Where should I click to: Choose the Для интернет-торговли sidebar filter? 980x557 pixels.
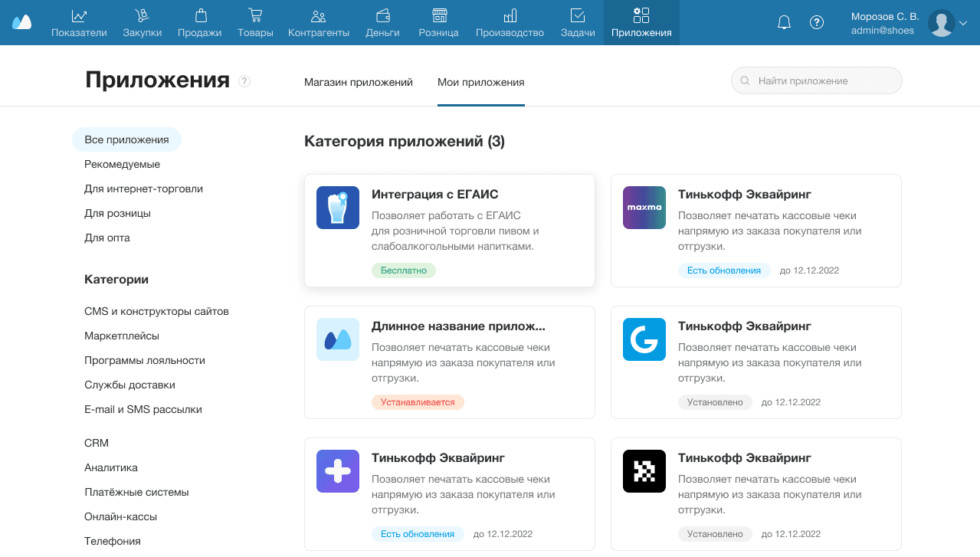pos(143,188)
